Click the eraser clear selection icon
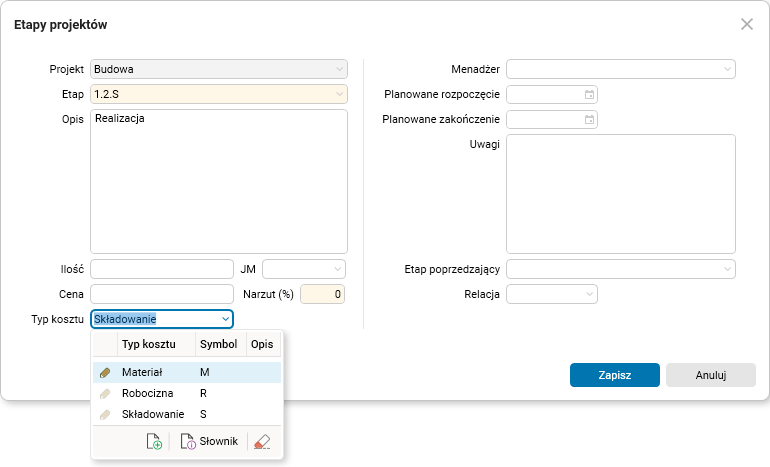 (262, 441)
